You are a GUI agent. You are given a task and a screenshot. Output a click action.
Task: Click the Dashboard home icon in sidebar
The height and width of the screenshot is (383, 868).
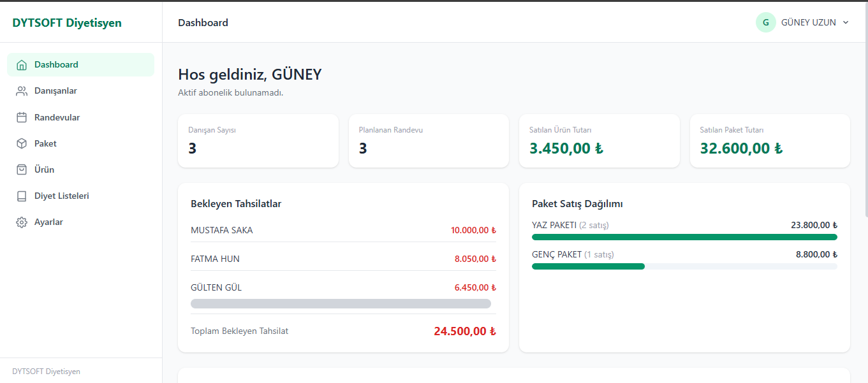coord(22,65)
